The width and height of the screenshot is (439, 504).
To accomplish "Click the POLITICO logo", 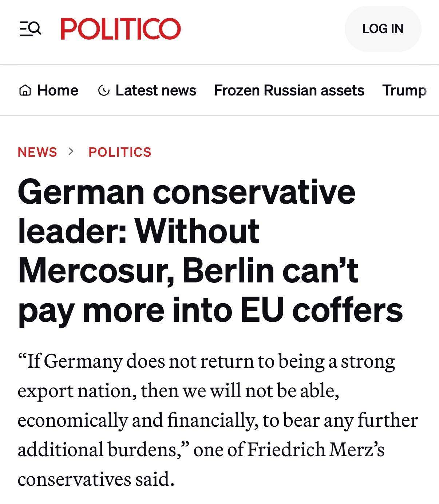I will point(120,29).
